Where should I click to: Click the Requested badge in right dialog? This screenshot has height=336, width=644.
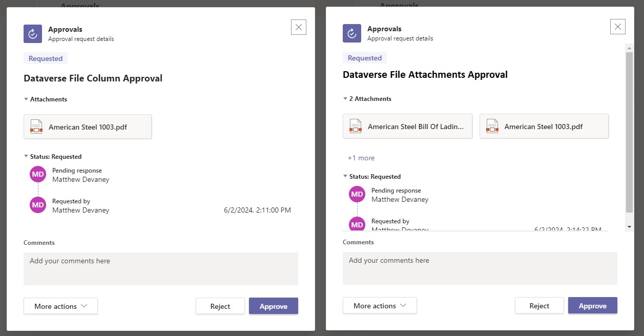coord(364,57)
